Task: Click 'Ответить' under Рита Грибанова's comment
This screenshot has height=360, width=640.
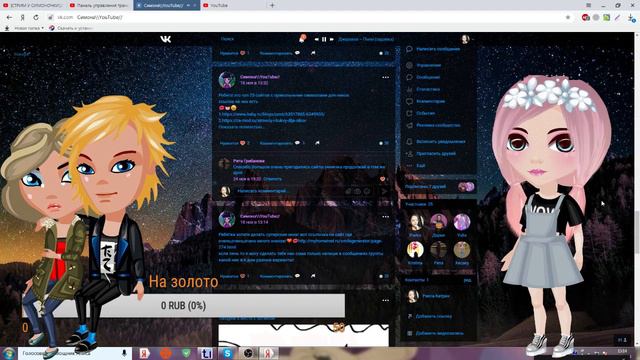Action: tap(272, 179)
